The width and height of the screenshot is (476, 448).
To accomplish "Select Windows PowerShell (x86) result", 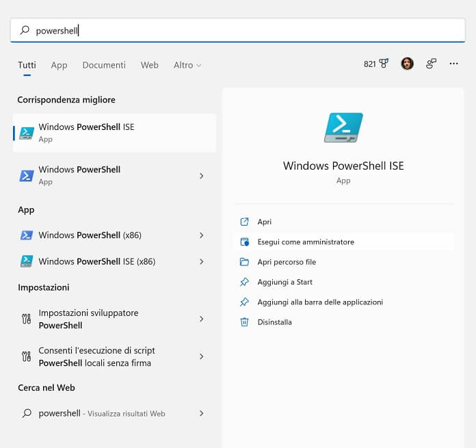I will (114, 235).
